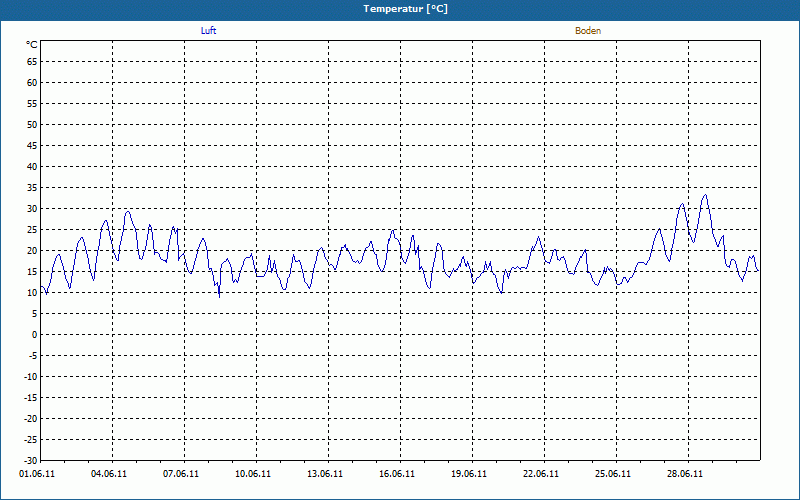Image resolution: width=800 pixels, height=500 pixels.
Task: Click the -30 value on the y-axis
Action: coord(31,461)
